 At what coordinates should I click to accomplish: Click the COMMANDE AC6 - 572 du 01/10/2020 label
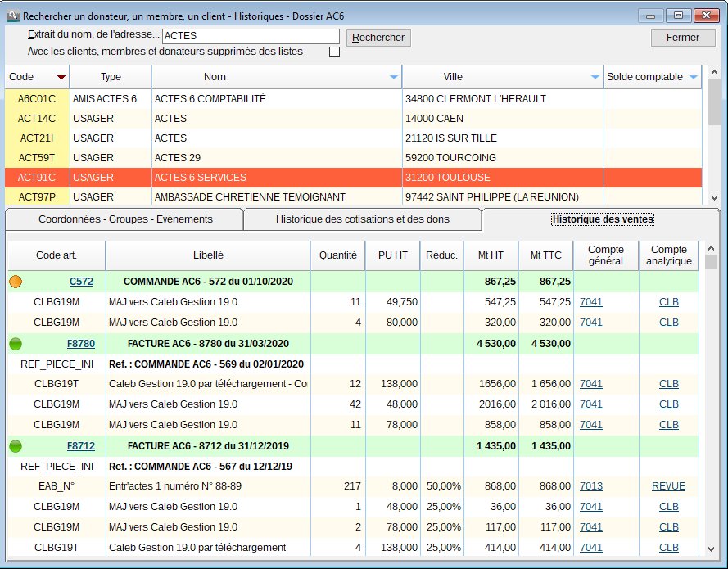tap(208, 282)
